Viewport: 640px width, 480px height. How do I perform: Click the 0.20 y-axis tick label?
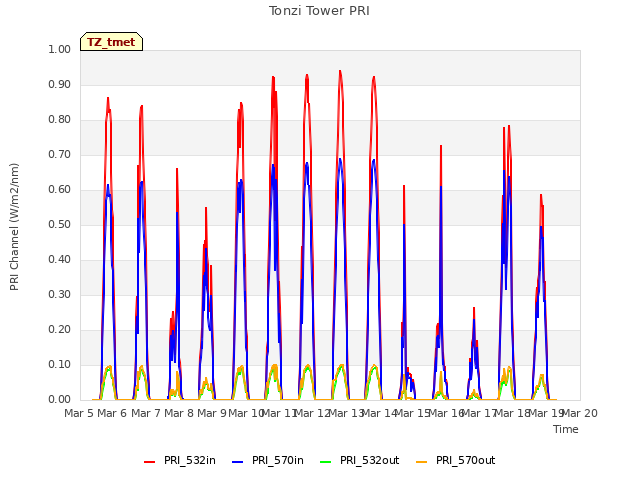tap(59, 329)
